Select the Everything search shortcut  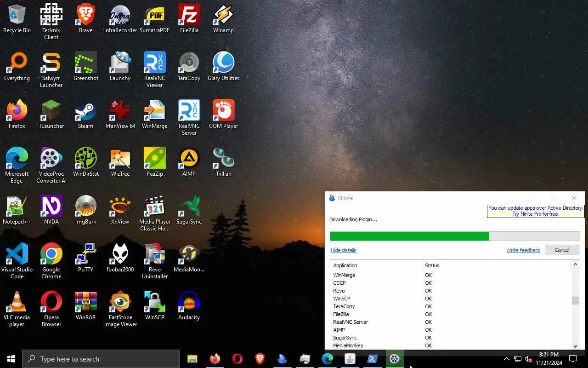[17, 67]
